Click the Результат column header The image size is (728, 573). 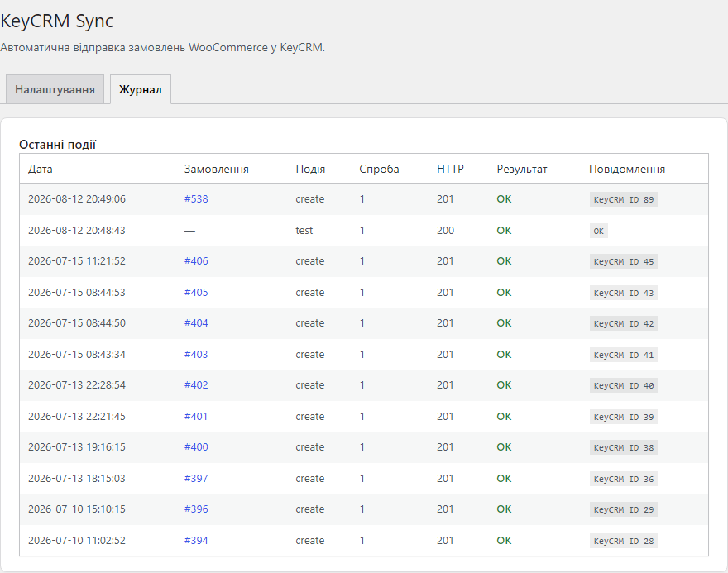pyautogui.click(x=522, y=169)
